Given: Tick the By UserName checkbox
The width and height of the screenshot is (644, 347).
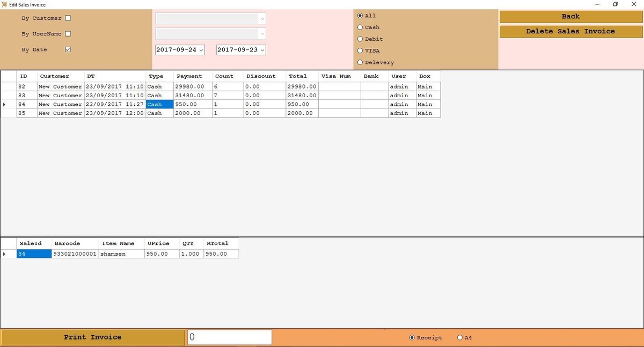Looking at the screenshot, I should [68, 34].
